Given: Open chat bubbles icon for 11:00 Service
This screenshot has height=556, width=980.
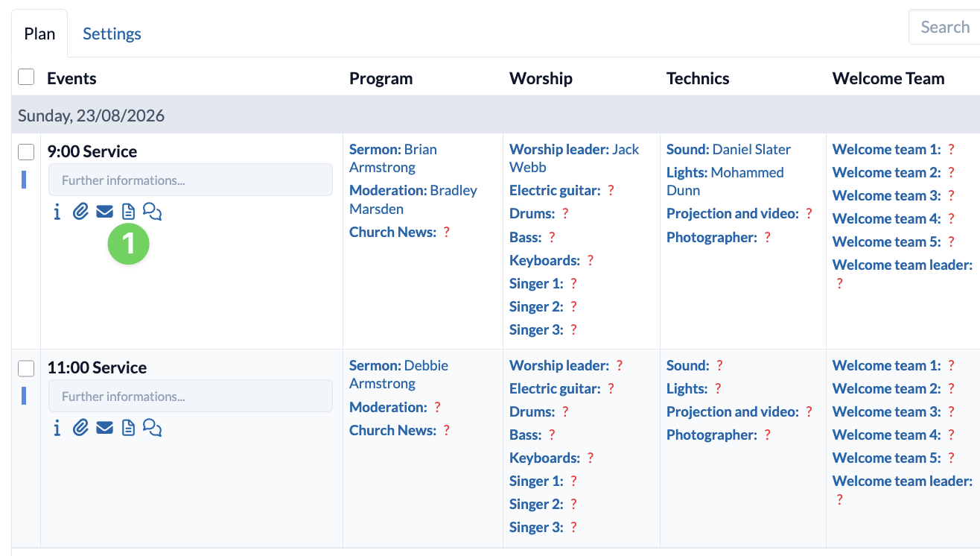Looking at the screenshot, I should pos(152,428).
